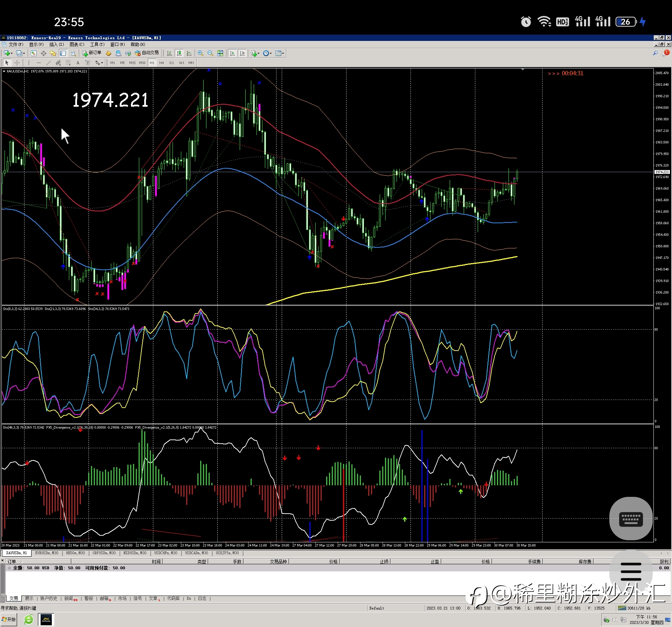This screenshot has width=672, height=627.
Task: Draw a trendline with the diagonal line tool
Action: click(48, 63)
